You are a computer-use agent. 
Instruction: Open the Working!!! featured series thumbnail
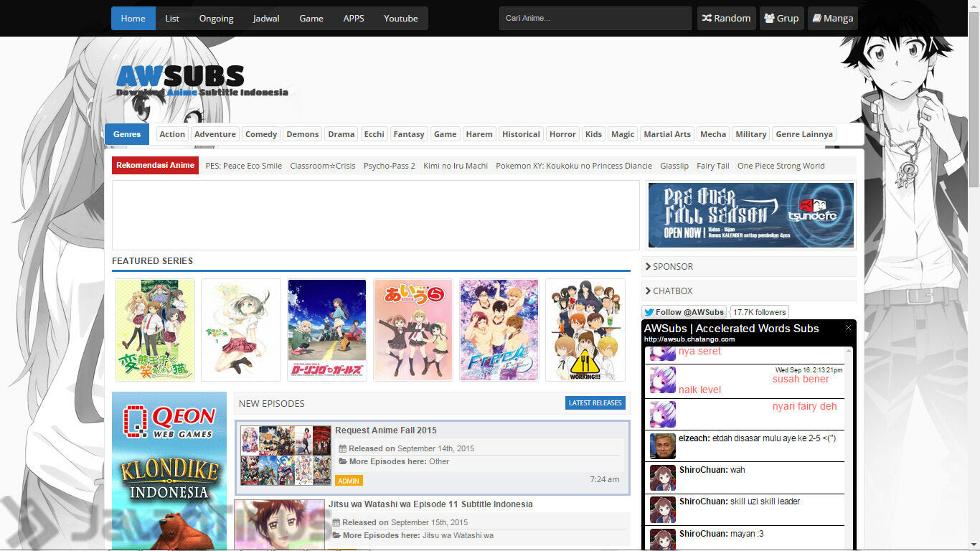(x=585, y=330)
